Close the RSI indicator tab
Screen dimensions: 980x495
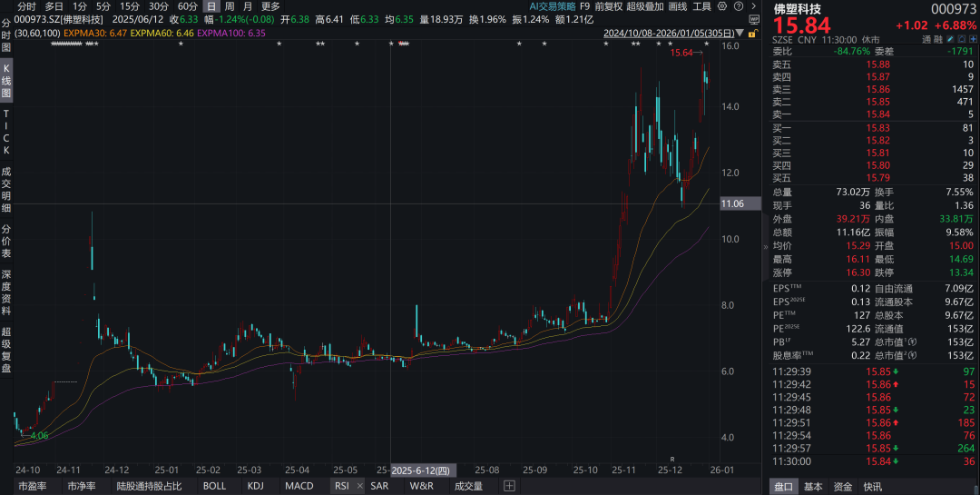360,486
